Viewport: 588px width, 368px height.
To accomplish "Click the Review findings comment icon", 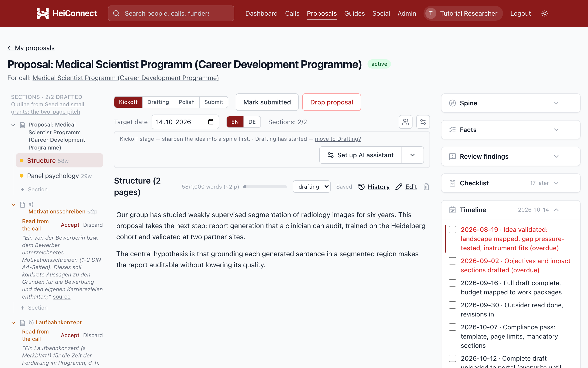I will 452,156.
